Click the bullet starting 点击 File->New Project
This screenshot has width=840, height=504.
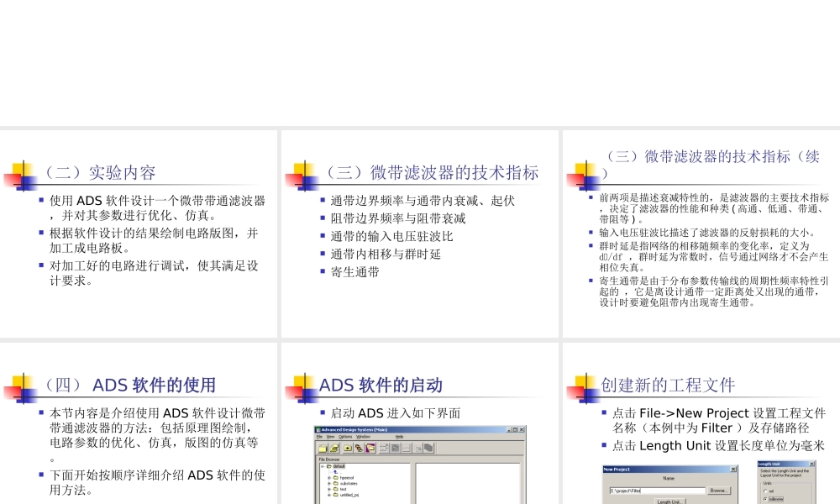tap(719, 421)
